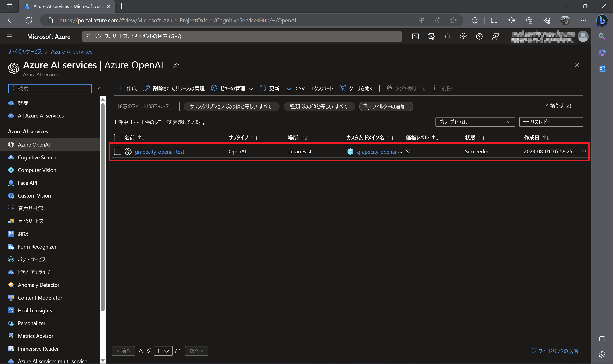Open Edge favorites list
Image resolution: width=613 pixels, height=364 pixels.
click(512, 20)
